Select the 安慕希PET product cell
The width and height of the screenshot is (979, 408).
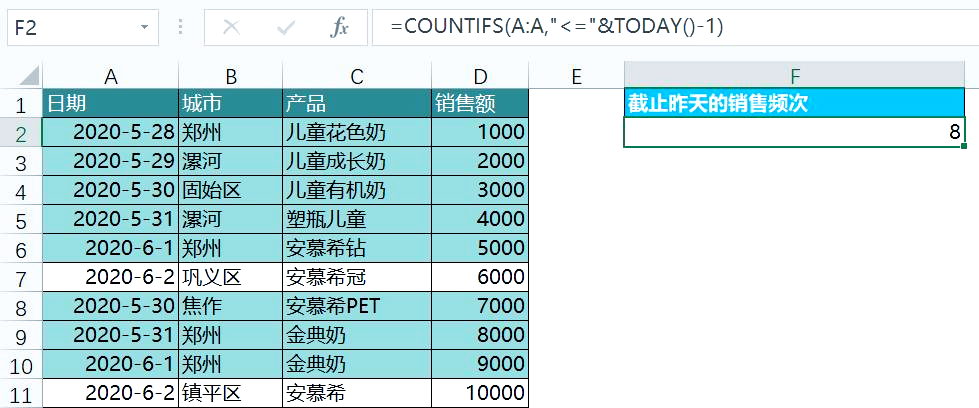pyautogui.click(x=357, y=307)
